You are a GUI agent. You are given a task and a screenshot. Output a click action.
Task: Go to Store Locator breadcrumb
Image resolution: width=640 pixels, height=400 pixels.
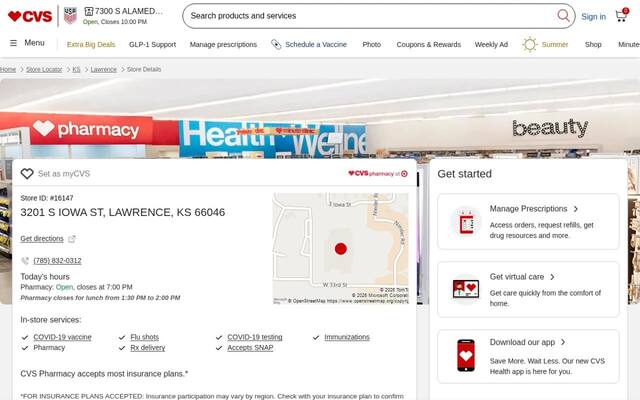coord(44,69)
